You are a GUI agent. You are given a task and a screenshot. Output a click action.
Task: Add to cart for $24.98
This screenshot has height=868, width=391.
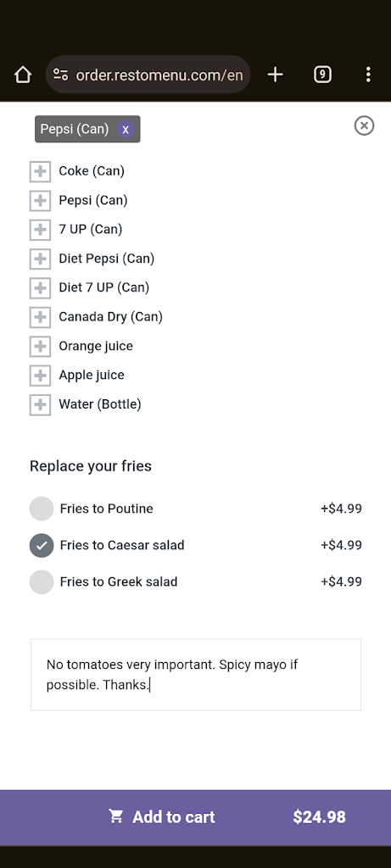pyautogui.click(x=195, y=817)
